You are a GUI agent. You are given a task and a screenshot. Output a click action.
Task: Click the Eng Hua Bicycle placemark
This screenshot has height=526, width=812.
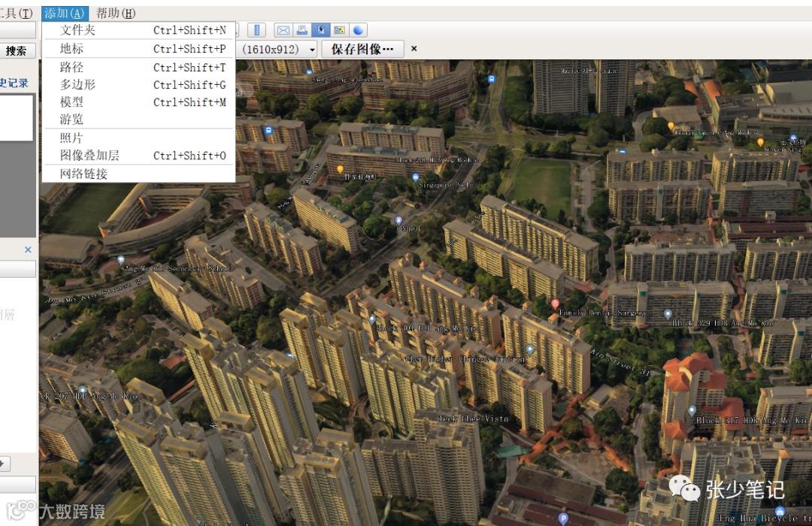tap(780, 512)
